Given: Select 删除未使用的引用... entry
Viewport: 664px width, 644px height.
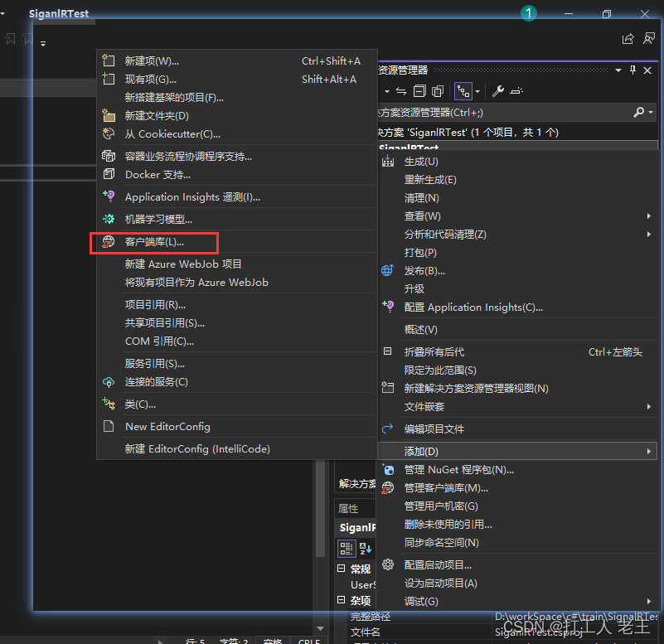Looking at the screenshot, I should click(517, 524).
